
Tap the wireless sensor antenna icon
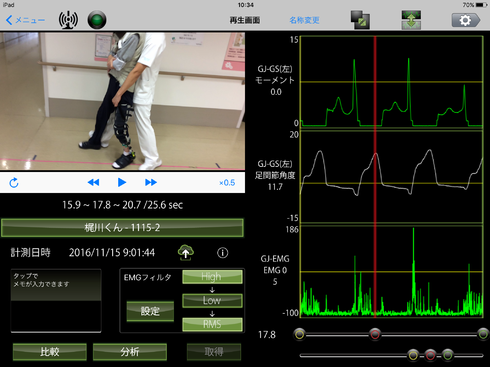coord(68,20)
